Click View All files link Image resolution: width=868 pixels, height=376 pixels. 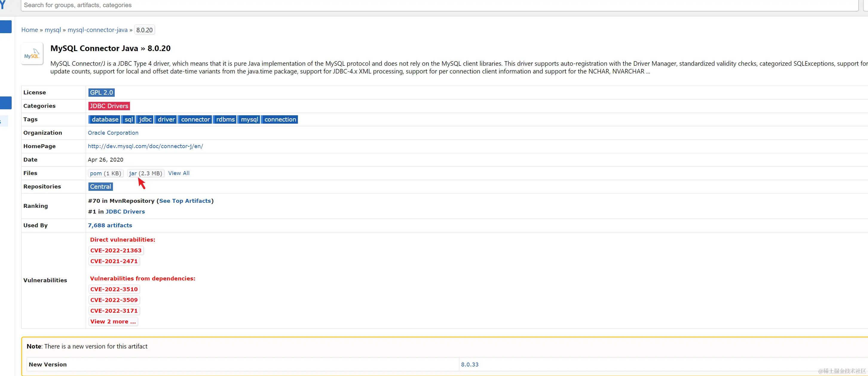click(179, 174)
